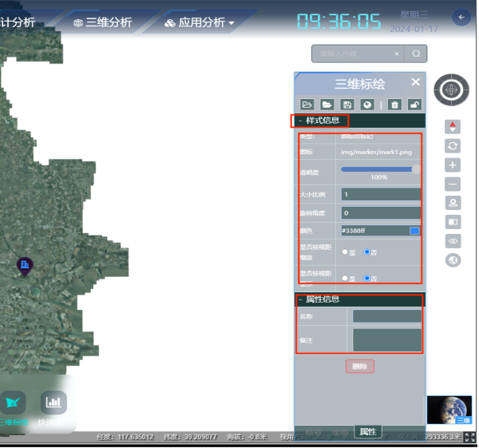Click the red 删除 button

[x=360, y=366]
